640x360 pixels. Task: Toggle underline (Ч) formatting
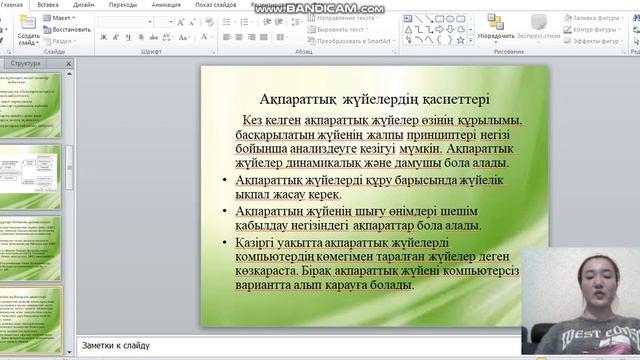128,37
